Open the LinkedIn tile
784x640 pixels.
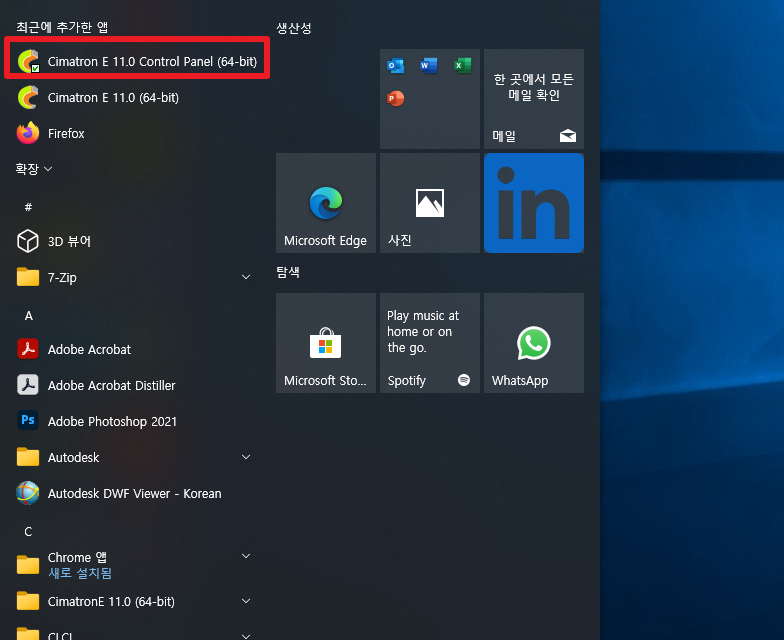[x=534, y=203]
